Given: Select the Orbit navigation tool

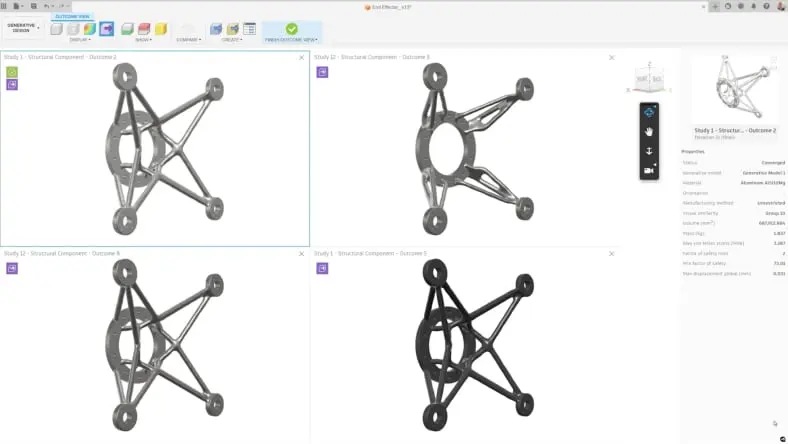Looking at the screenshot, I should pos(649,112).
